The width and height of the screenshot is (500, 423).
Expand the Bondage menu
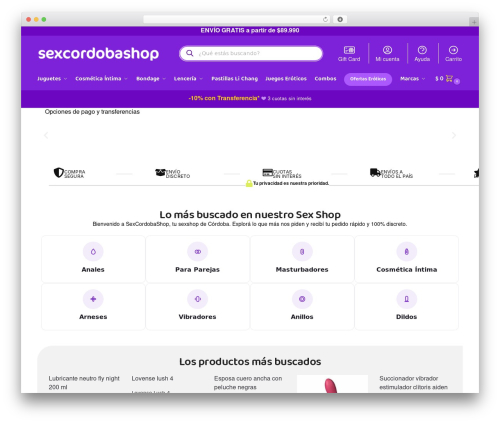pyautogui.click(x=151, y=79)
